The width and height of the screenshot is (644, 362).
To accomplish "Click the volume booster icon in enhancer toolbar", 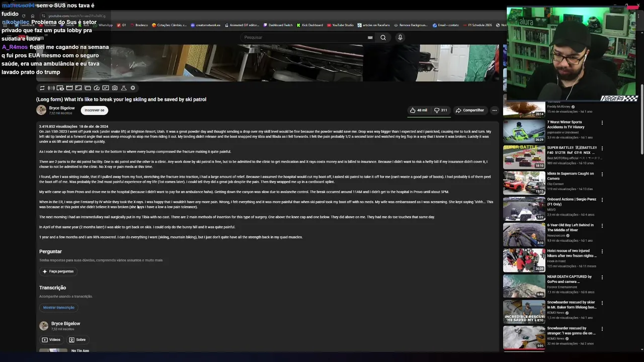I will [x=51, y=88].
